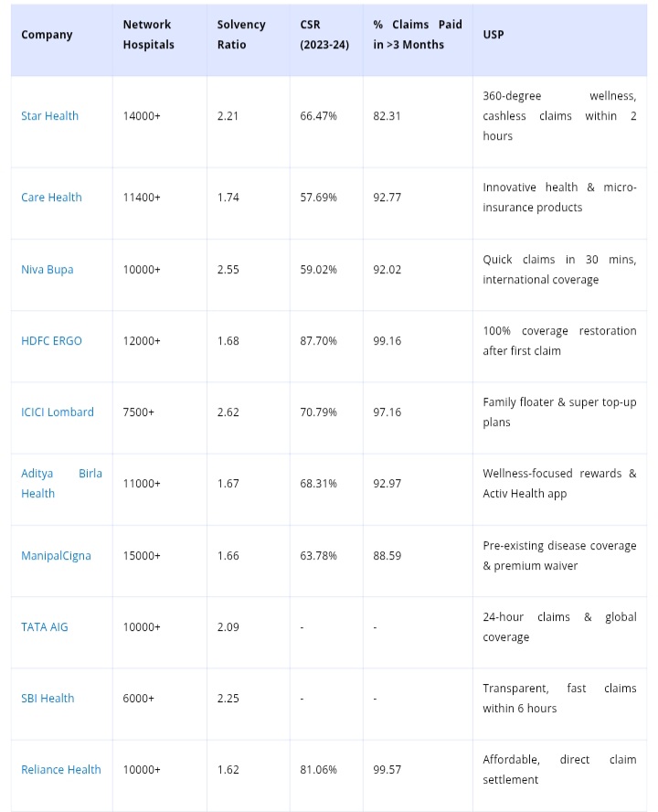
Task: Select ICICI Lombard's 2.62 solvency ratio cell
Action: (228, 412)
